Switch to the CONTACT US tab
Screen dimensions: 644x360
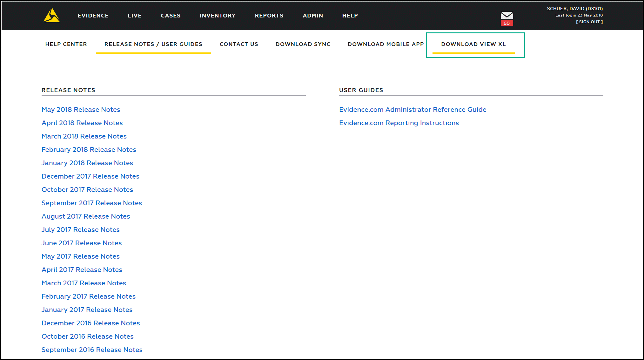pos(239,44)
